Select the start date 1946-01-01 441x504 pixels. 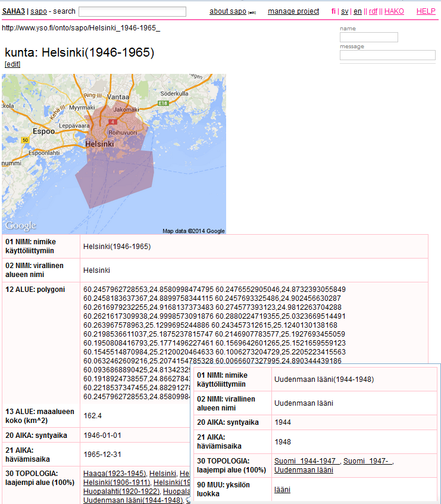(x=102, y=435)
